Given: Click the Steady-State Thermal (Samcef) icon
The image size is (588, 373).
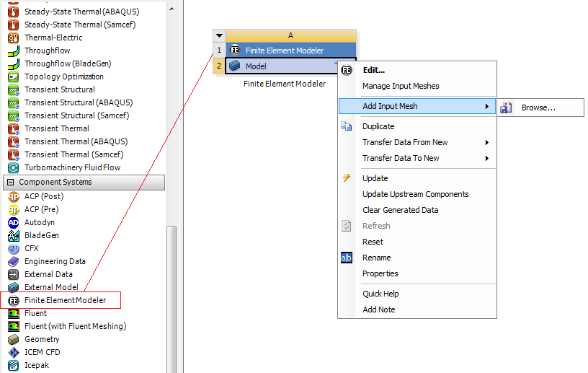Looking at the screenshot, I should 13,25.
